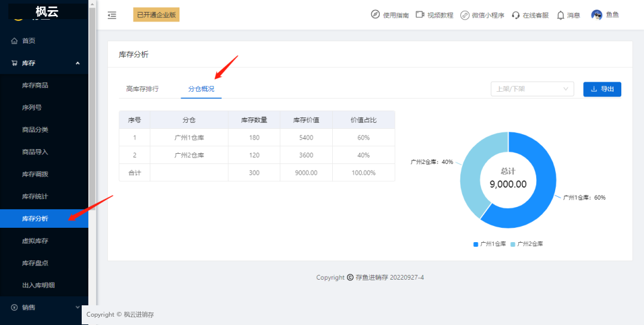The image size is (644, 325).
Task: Click the 广州2仓库：40% chart label
Action: pos(432,162)
